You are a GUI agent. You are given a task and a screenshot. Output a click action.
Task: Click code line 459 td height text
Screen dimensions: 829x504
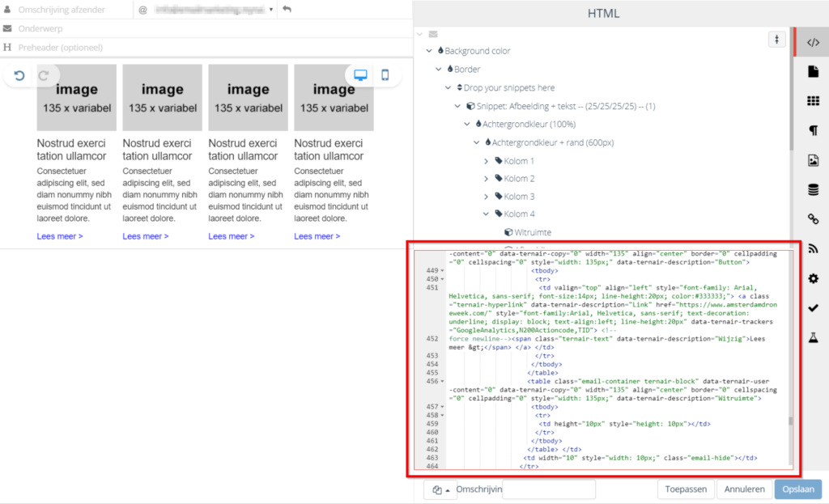coord(624,424)
